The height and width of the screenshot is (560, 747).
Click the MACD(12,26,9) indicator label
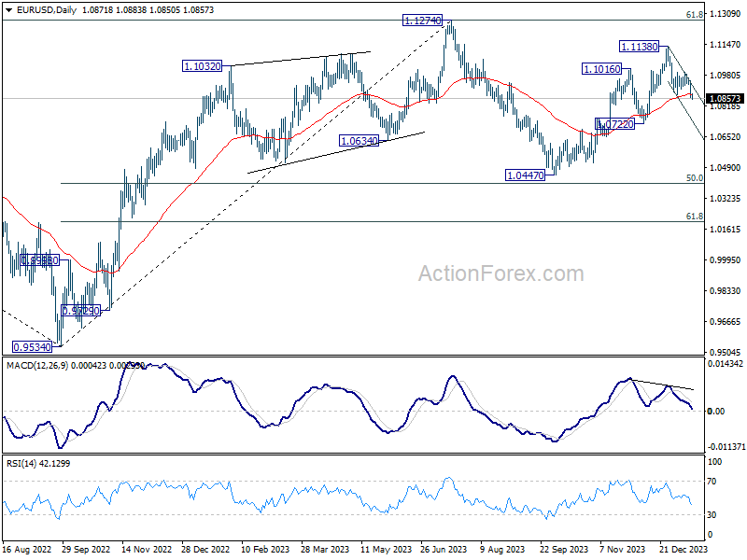(x=37, y=366)
